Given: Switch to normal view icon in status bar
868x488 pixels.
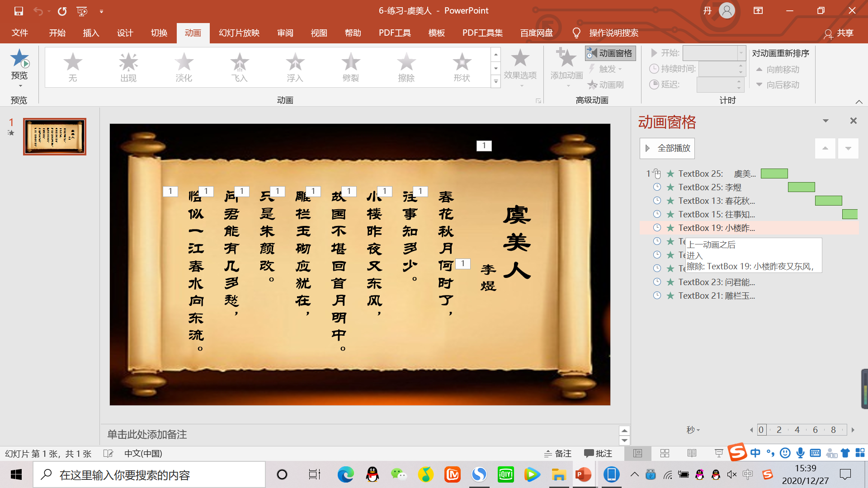Looking at the screenshot, I should [637, 453].
